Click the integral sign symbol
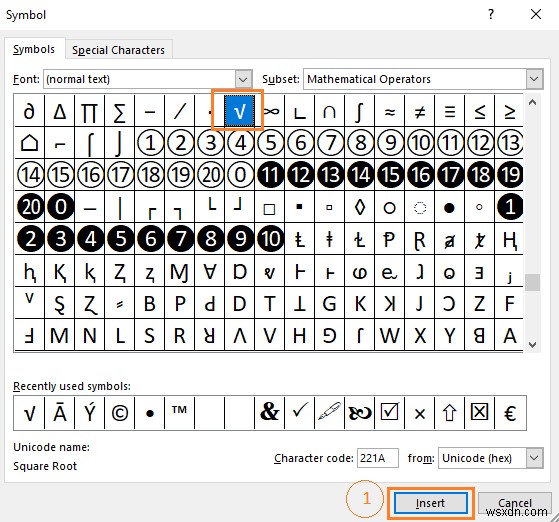 (360, 111)
